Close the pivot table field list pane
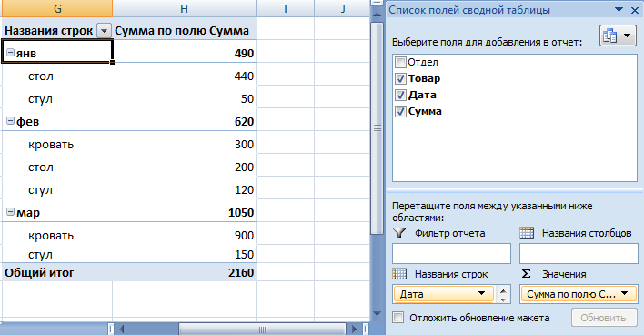Screen dimensions: 644x335 click(635, 10)
